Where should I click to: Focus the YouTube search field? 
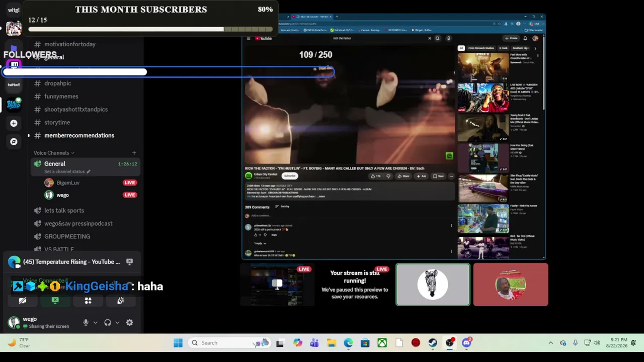pos(379,38)
